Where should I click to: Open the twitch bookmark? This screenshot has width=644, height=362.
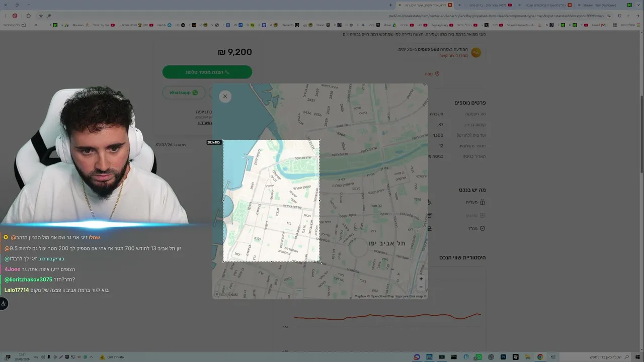[x=165, y=25]
